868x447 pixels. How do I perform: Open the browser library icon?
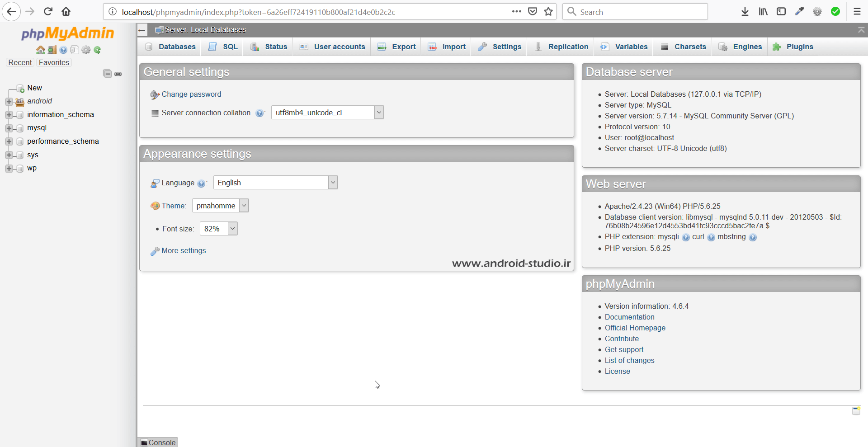click(x=763, y=12)
